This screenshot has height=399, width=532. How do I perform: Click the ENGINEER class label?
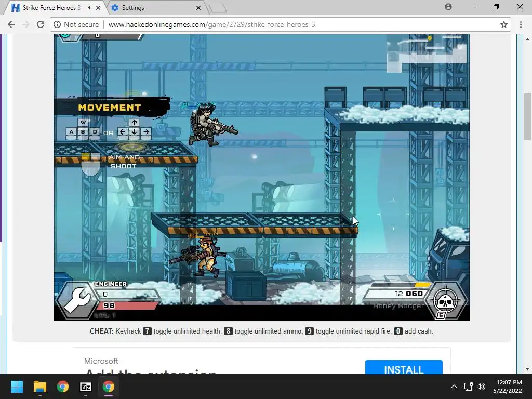click(111, 284)
